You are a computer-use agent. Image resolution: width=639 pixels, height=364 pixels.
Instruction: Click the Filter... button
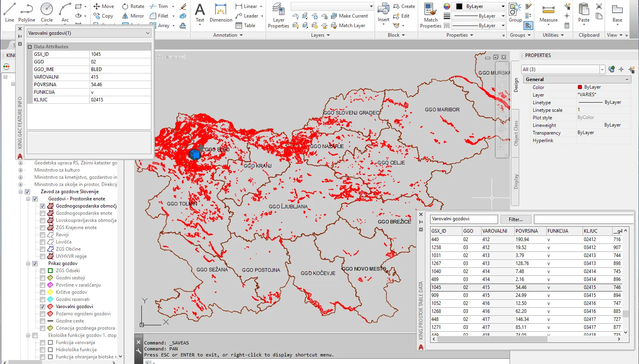(516, 219)
